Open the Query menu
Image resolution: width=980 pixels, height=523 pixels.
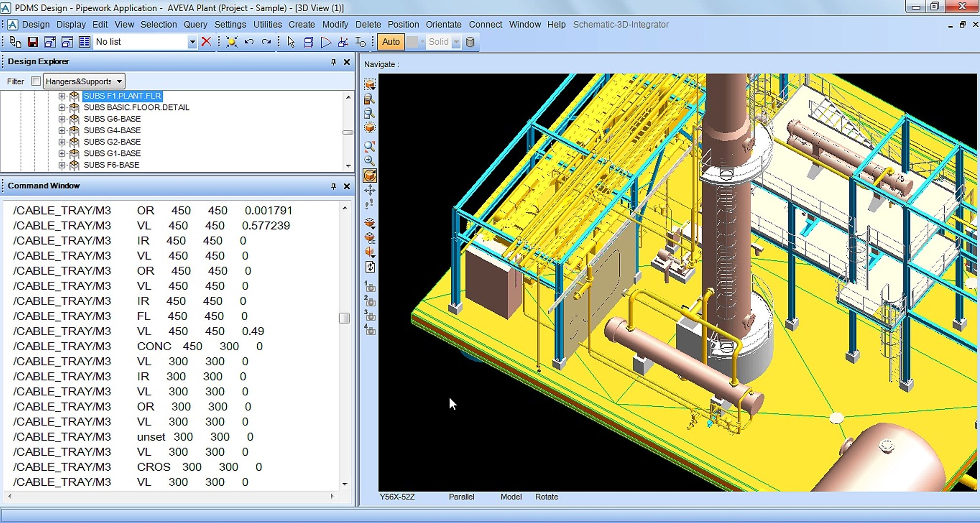pos(195,25)
